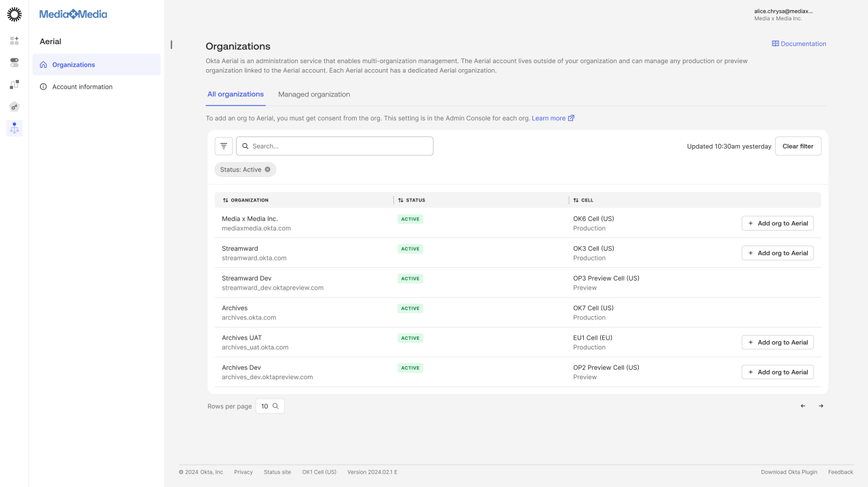This screenshot has width=868, height=487.
Task: Switch to the Managed organization tab
Action: click(314, 94)
